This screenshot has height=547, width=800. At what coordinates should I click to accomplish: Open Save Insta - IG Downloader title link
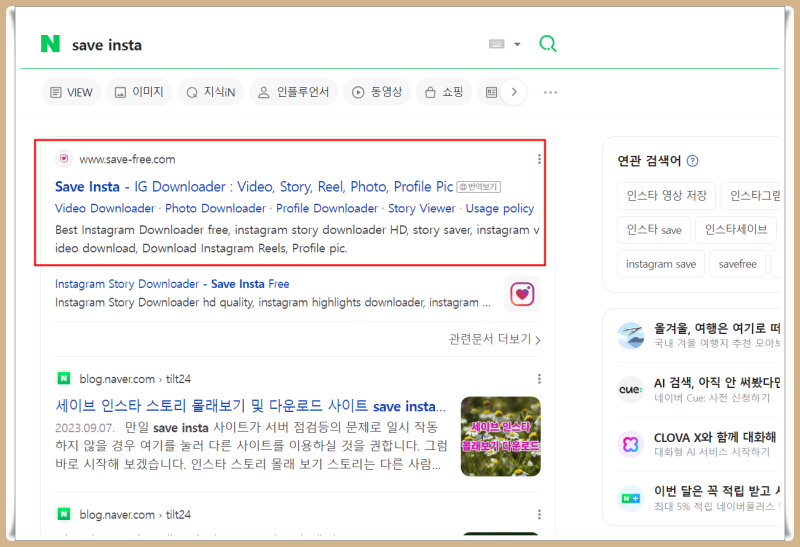pos(254,187)
